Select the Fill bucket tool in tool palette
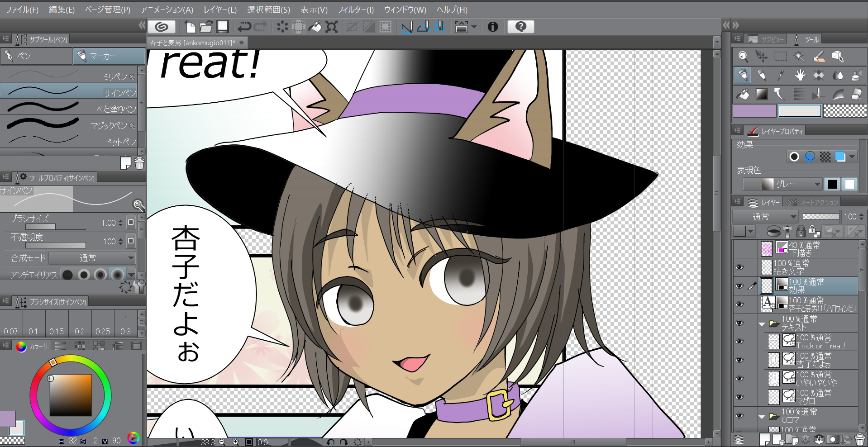 tap(743, 94)
